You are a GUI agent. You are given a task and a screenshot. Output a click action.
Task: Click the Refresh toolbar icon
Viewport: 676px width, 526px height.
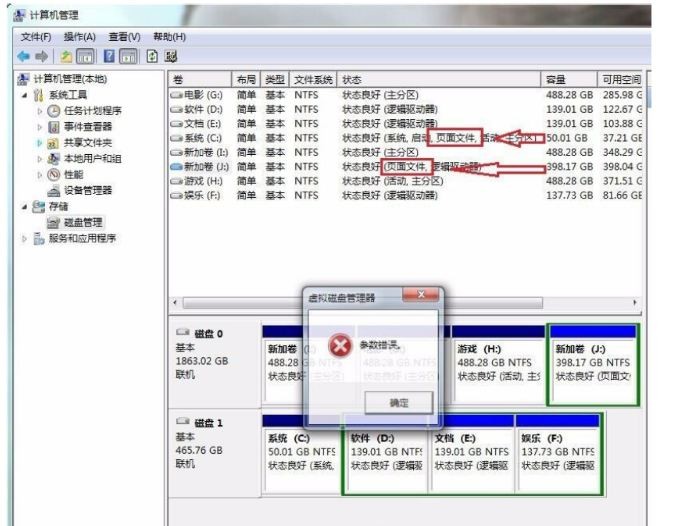point(153,55)
